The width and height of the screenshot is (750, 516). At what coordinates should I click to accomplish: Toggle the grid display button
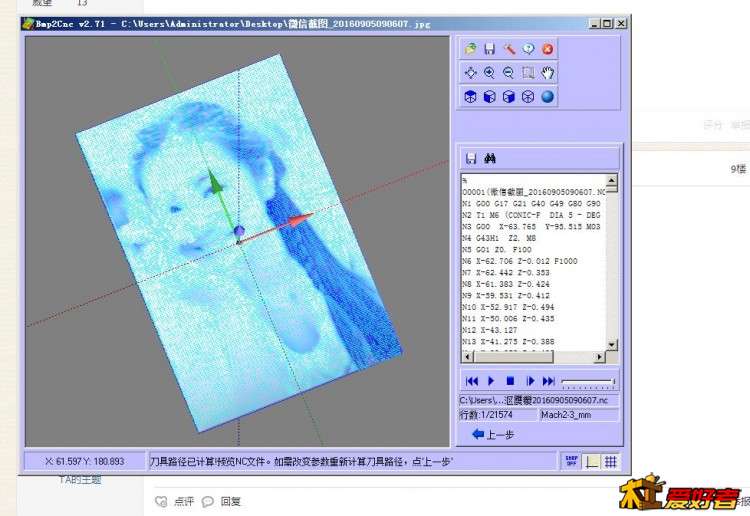click(x=611, y=461)
